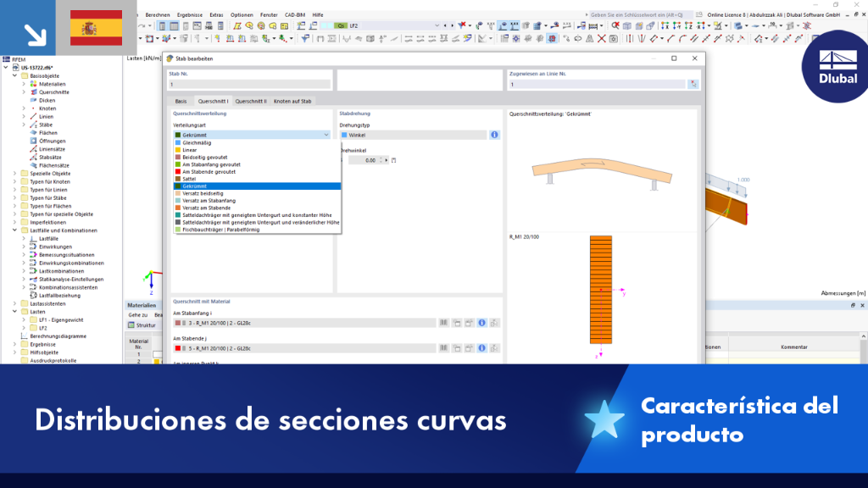Click info icon beside Winkel Drehungstyp
Image resolution: width=868 pixels, height=488 pixels.
(x=494, y=135)
